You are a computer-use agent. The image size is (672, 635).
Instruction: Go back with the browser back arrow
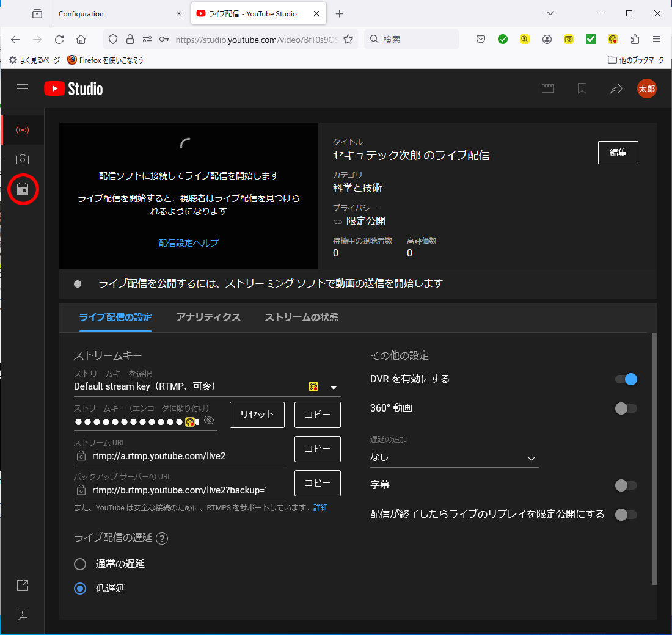15,40
